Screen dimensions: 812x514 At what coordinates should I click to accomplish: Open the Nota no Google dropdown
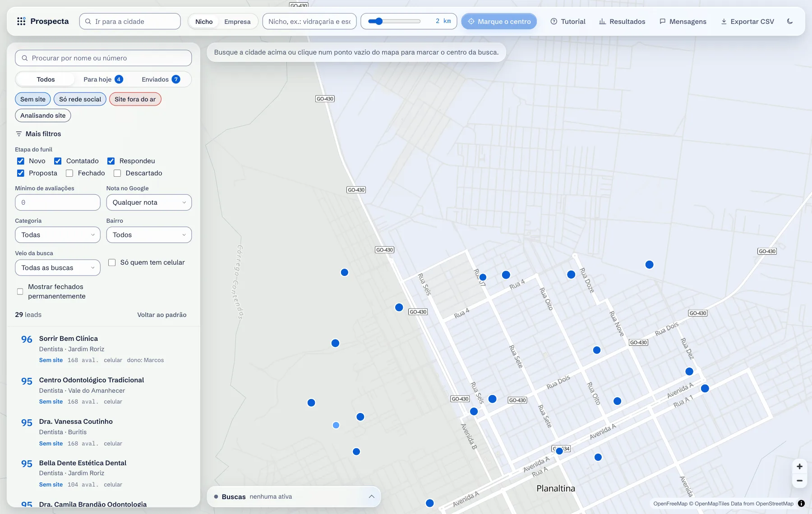pyautogui.click(x=149, y=202)
